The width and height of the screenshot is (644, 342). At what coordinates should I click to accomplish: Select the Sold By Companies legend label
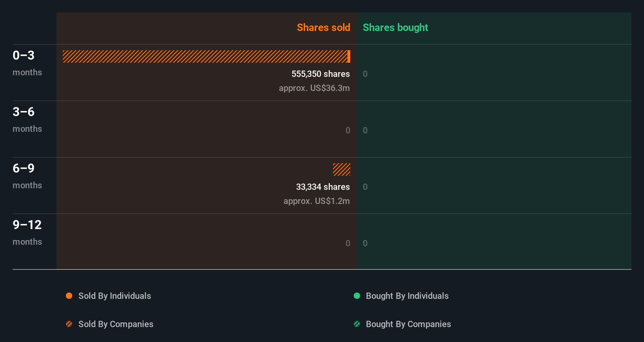point(116,324)
